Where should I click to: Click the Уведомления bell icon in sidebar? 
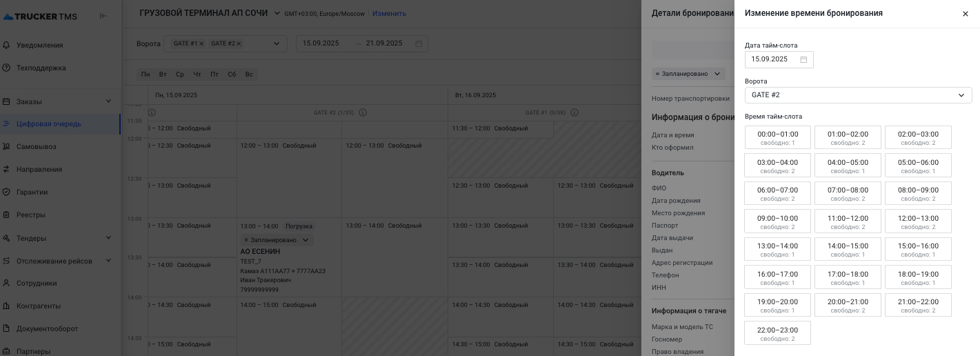(x=6, y=45)
